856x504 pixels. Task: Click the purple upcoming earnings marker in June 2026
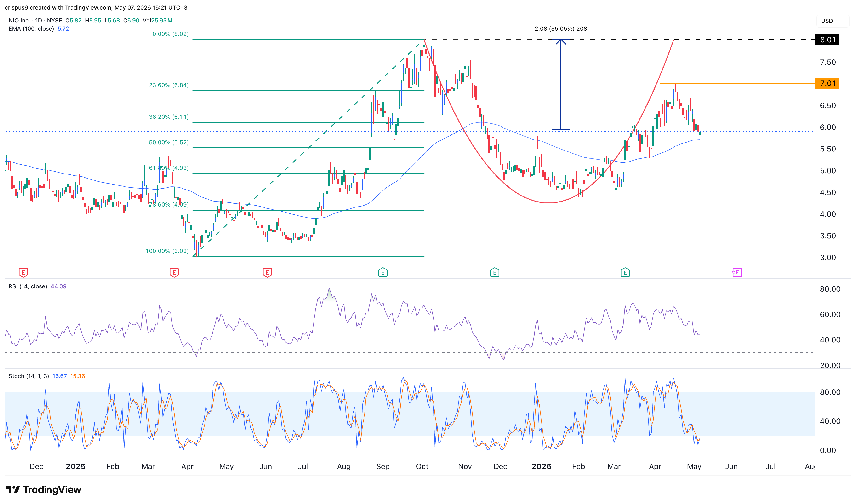737,272
